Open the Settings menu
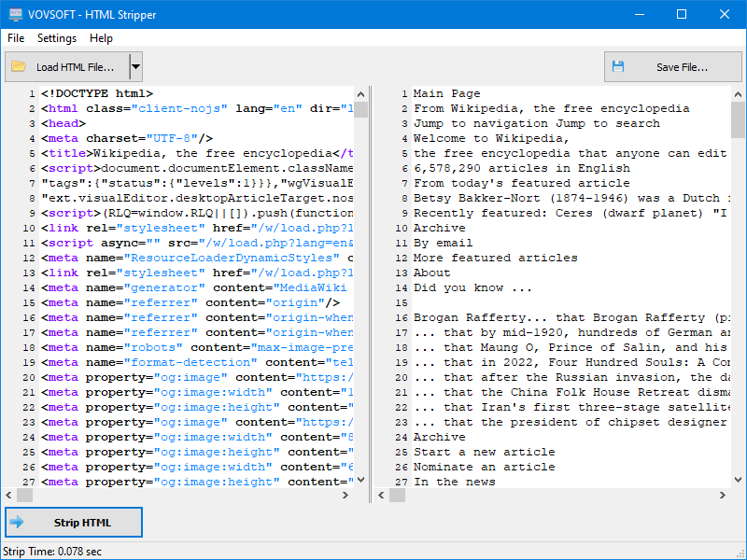The width and height of the screenshot is (747, 560). point(56,38)
